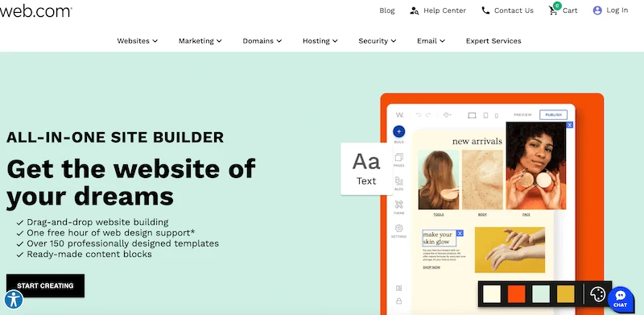
Task: Open Expert Services menu item
Action: [x=493, y=41]
